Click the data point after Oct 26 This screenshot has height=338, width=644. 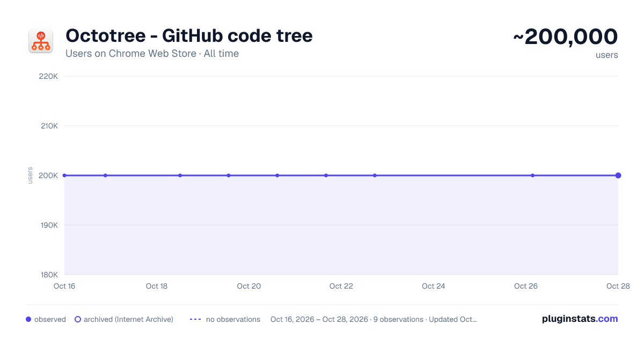pyautogui.click(x=532, y=175)
